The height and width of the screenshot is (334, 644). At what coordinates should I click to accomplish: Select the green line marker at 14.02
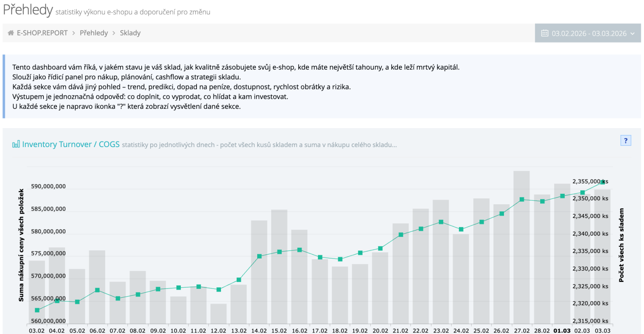point(259,256)
